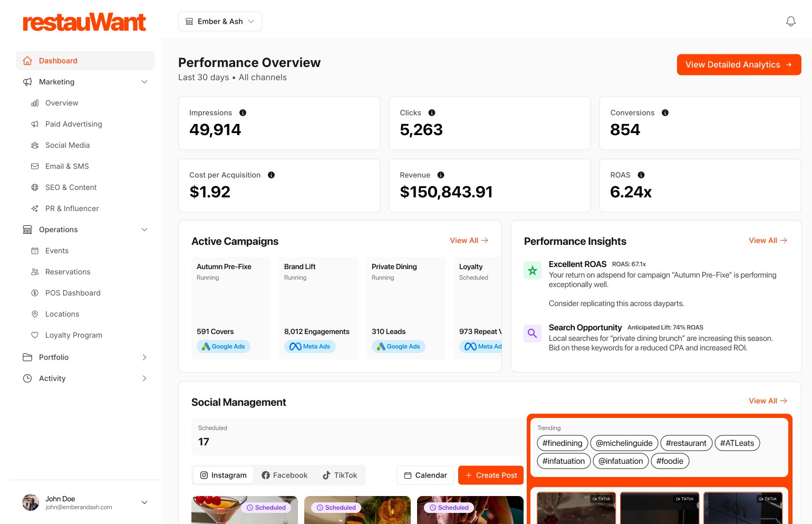Open Autumn Pre-Fixe campaign card

231,308
